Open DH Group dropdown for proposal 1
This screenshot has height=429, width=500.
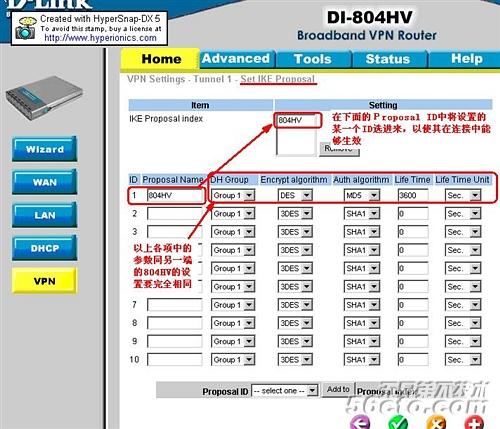click(x=233, y=195)
